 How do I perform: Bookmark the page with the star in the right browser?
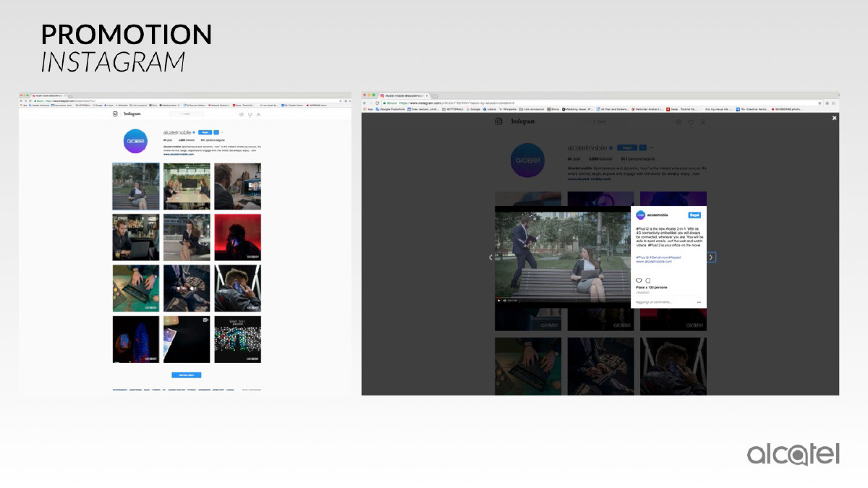coord(820,103)
